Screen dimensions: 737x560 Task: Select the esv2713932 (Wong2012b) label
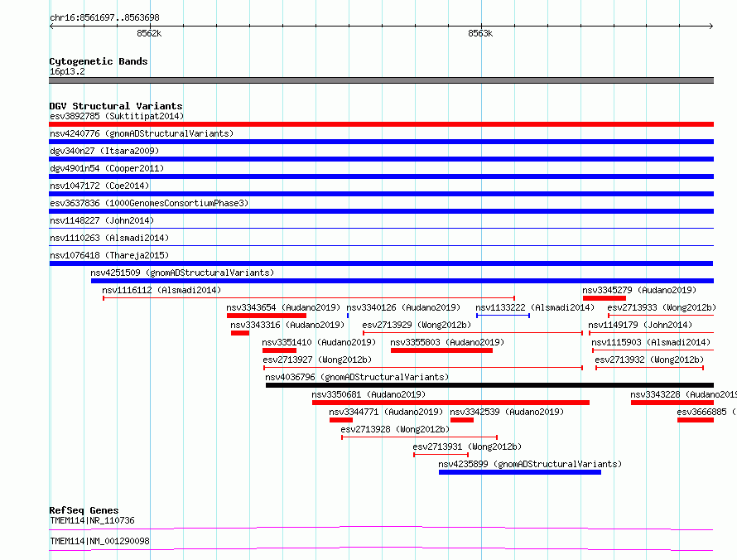[649, 360]
